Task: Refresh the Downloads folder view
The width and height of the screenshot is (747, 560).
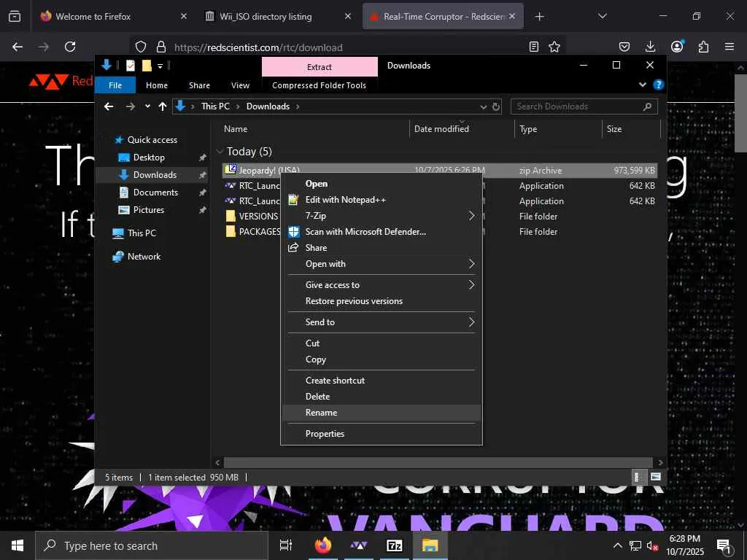Action: click(x=496, y=106)
